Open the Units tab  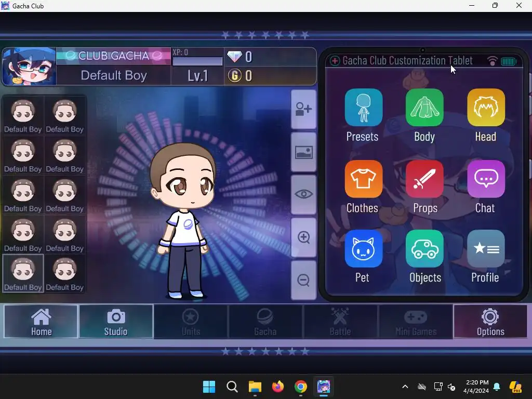191,322
